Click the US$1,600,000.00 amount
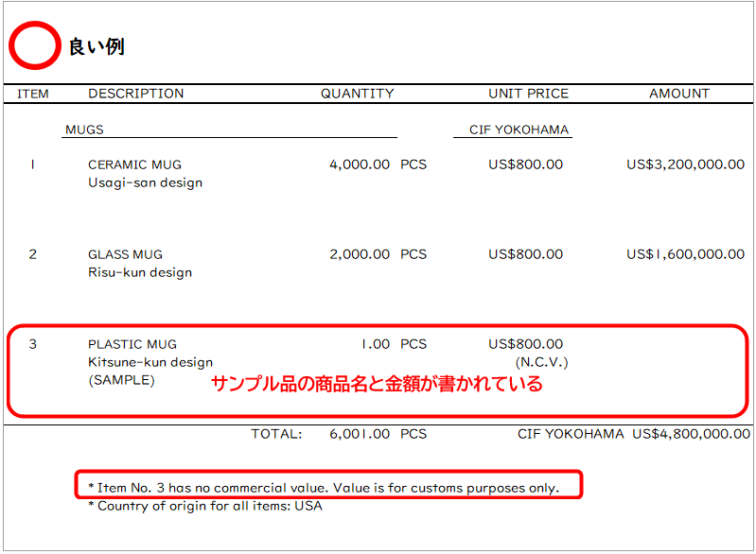The image size is (756, 554). (685, 254)
